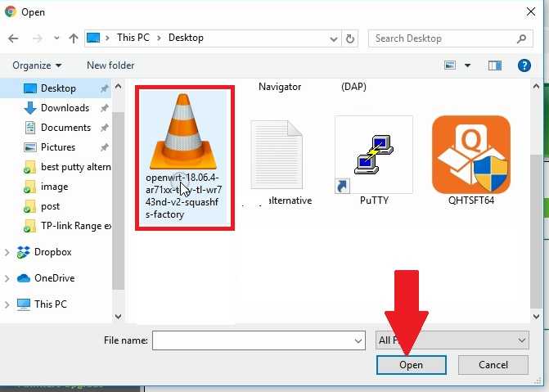Close the Open dialog
This screenshot has height=392, width=549.
[531, 12]
